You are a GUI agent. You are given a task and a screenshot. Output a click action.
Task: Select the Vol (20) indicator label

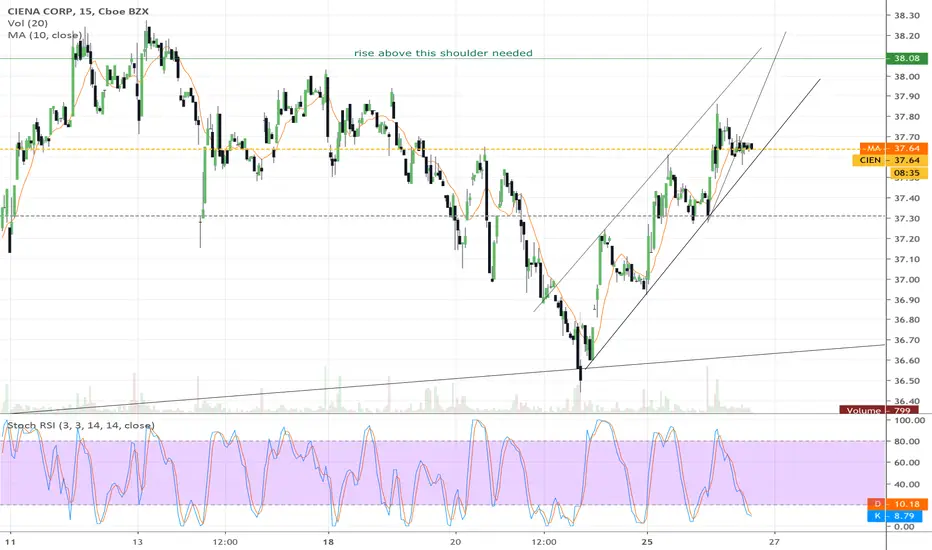[27, 23]
